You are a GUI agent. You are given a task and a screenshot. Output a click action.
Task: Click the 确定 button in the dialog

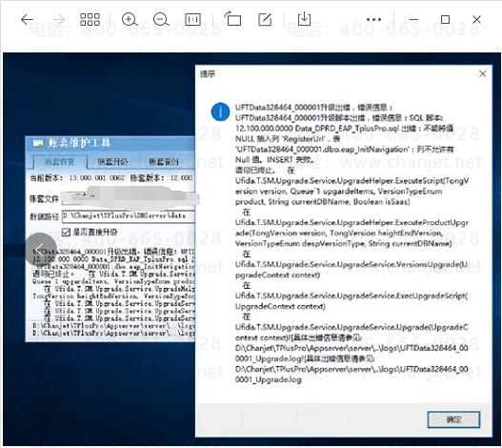[x=453, y=419]
